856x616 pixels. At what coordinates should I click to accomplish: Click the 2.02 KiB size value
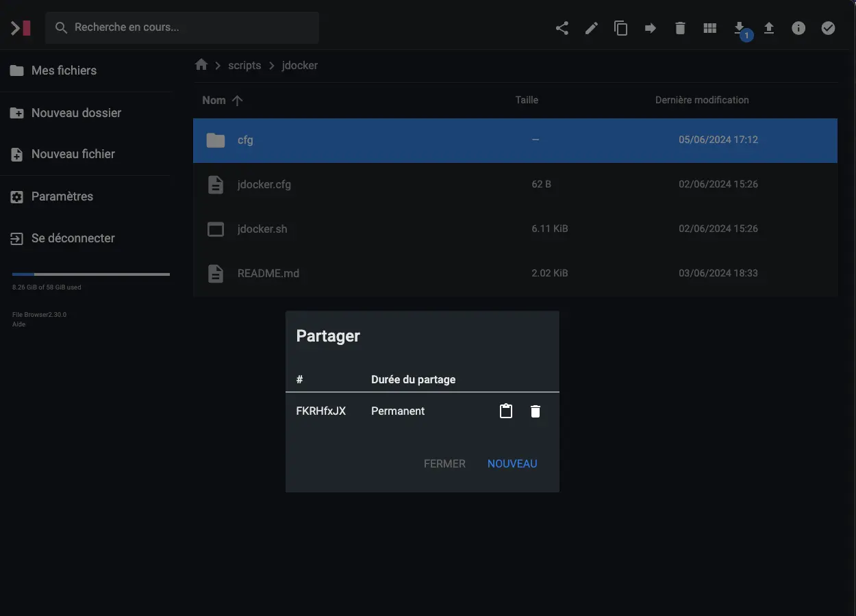pos(550,273)
